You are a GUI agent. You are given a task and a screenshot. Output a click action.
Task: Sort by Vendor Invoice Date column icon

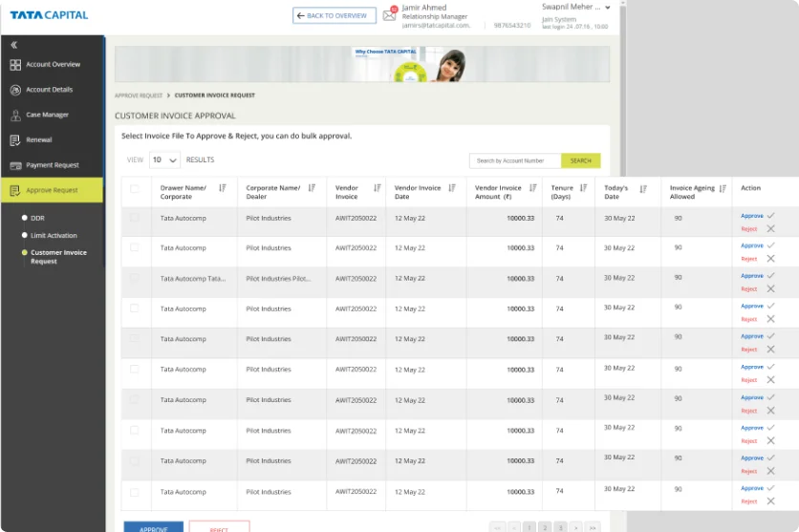pos(452,188)
